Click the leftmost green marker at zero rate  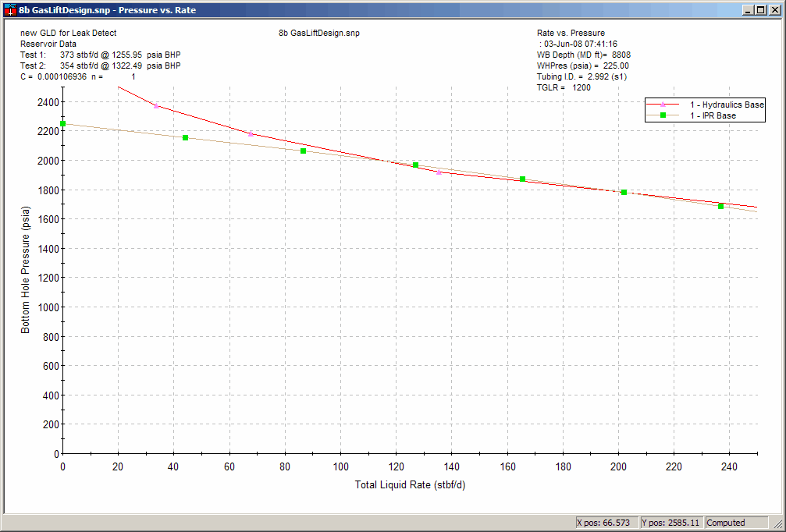63,123
